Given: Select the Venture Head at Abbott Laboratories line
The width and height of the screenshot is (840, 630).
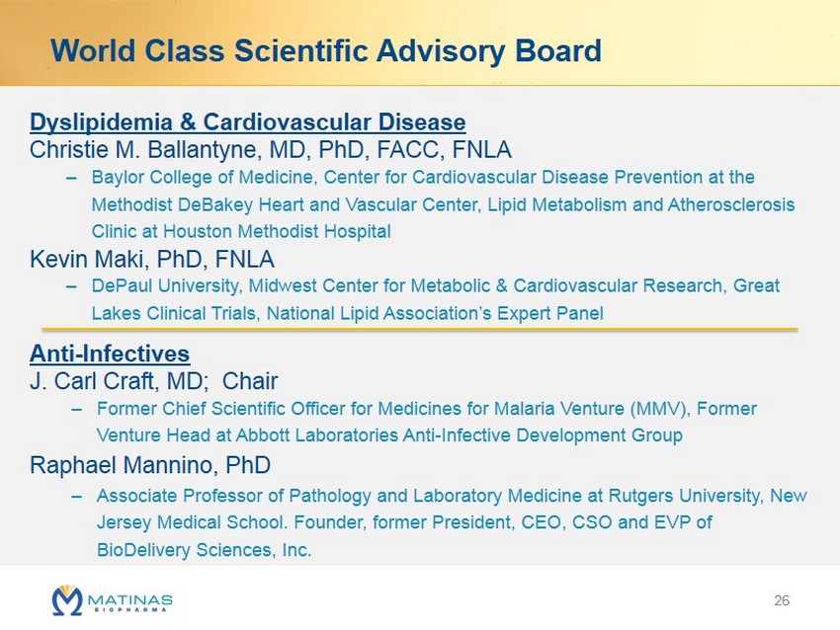Looking at the screenshot, I should tap(388, 434).
